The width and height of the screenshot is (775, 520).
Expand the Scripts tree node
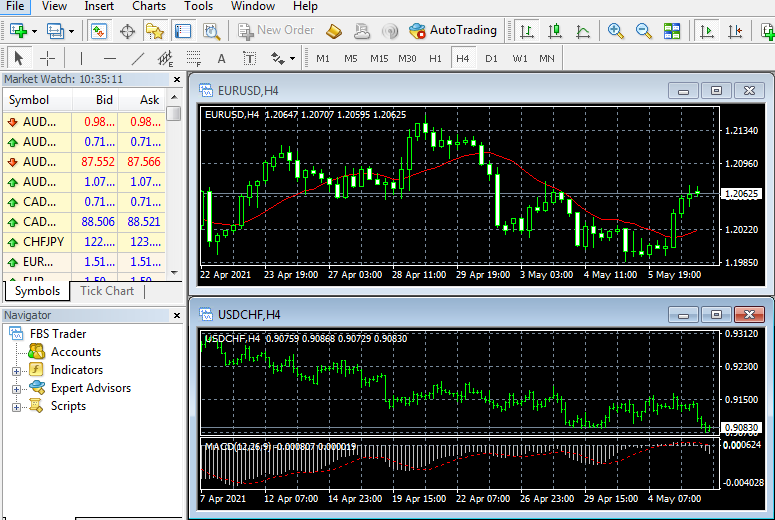(x=16, y=407)
